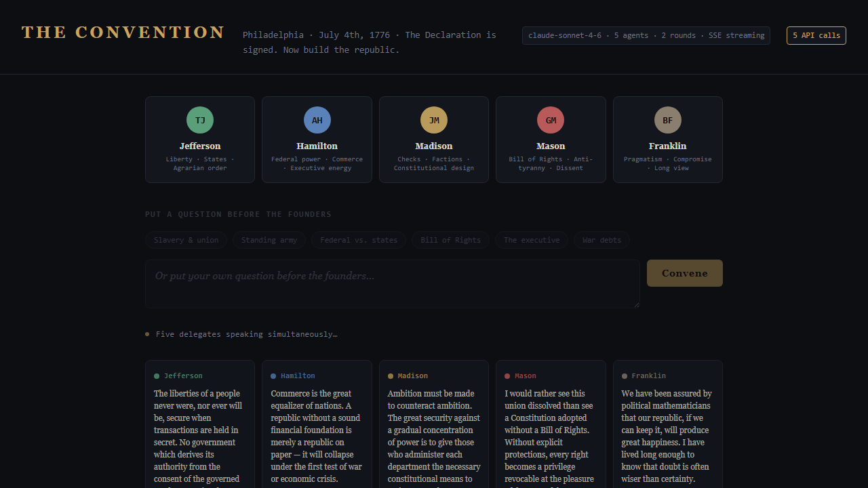868x488 pixels.
Task: Select the 'Bill of Rights' topic chip
Action: pyautogui.click(x=450, y=240)
